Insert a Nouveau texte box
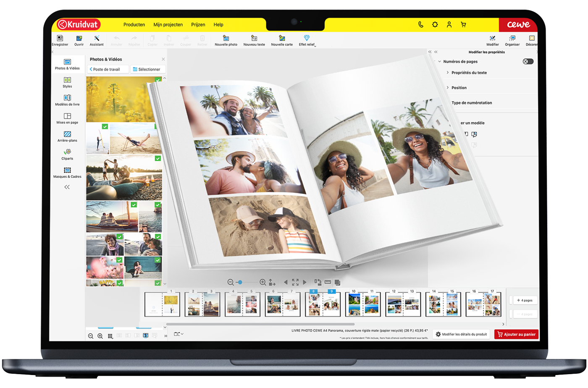The height and width of the screenshot is (388, 588). click(x=254, y=40)
